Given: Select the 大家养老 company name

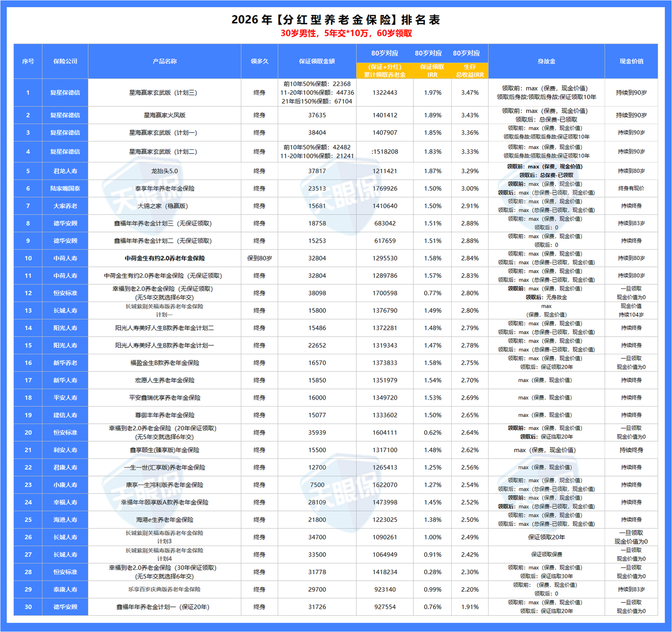Looking at the screenshot, I should pyautogui.click(x=65, y=206).
